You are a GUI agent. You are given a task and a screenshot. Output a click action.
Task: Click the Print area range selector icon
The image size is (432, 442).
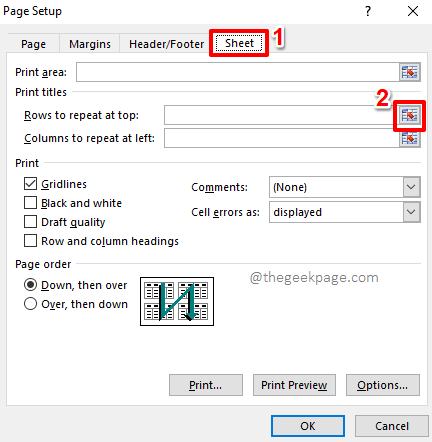click(x=410, y=72)
